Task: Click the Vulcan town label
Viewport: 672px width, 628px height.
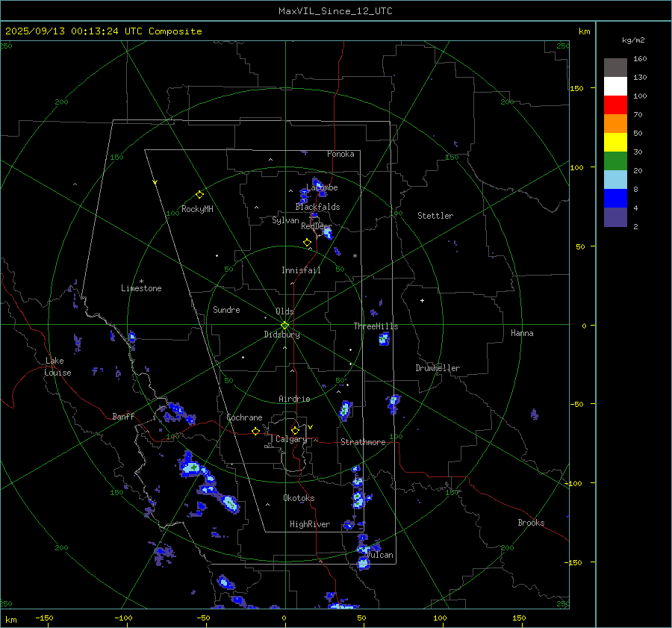Action: tap(380, 555)
